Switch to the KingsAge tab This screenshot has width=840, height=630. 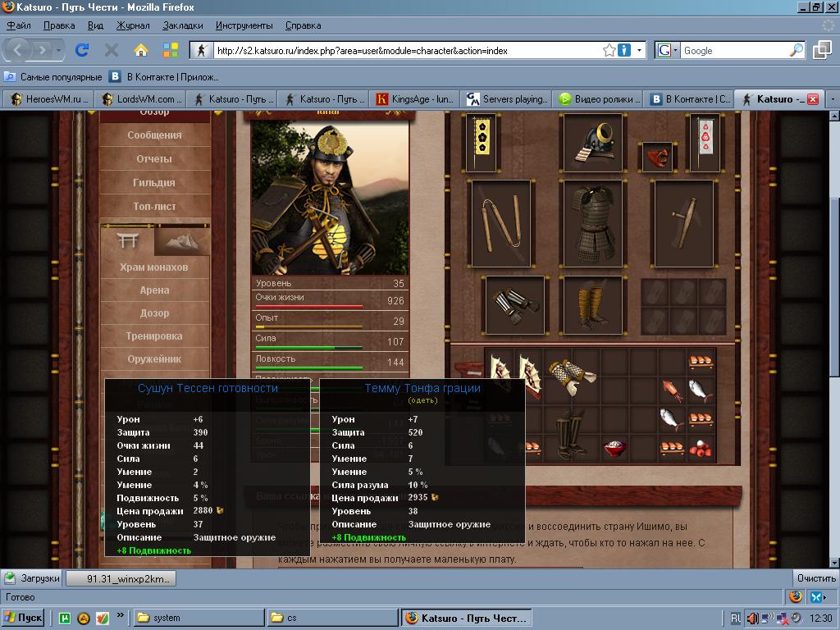(x=414, y=99)
